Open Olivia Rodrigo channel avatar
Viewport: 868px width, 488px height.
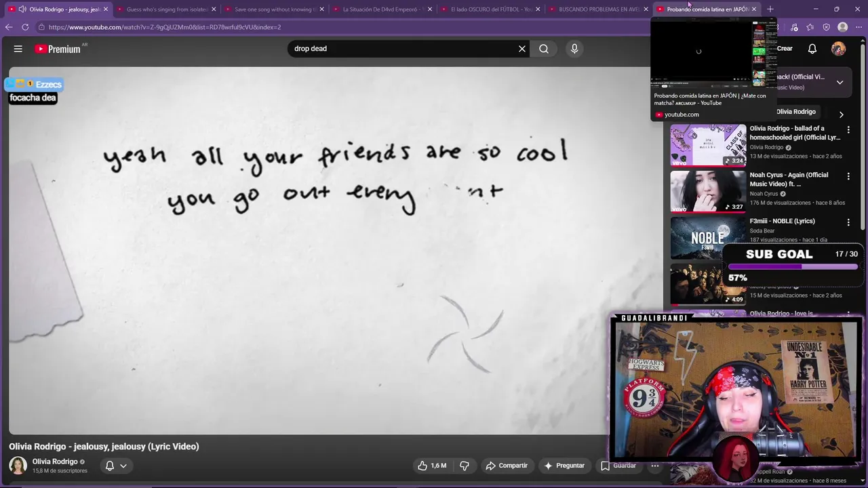[x=18, y=466]
